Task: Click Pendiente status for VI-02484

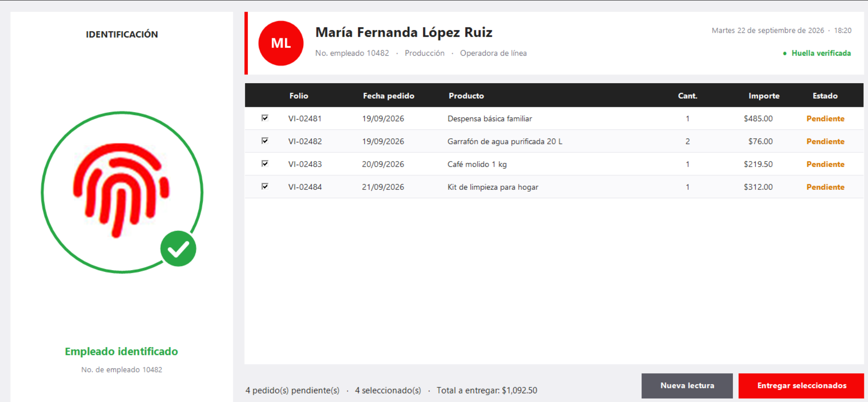Action: (826, 187)
